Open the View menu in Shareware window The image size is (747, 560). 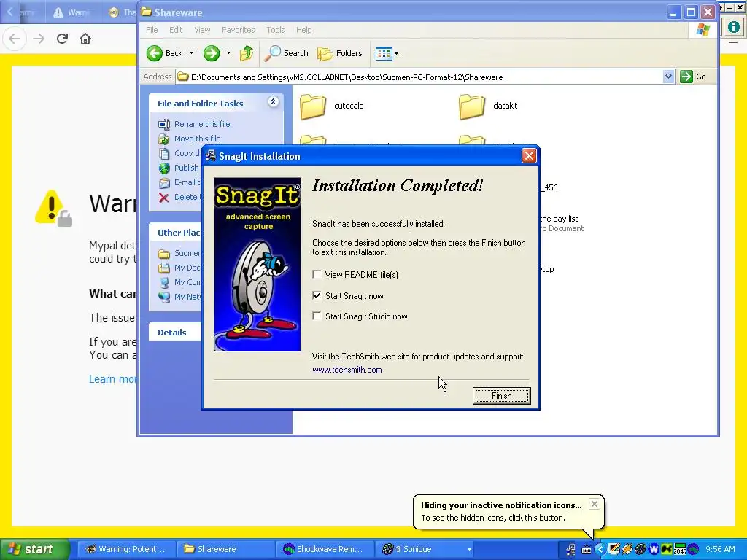[x=202, y=30]
